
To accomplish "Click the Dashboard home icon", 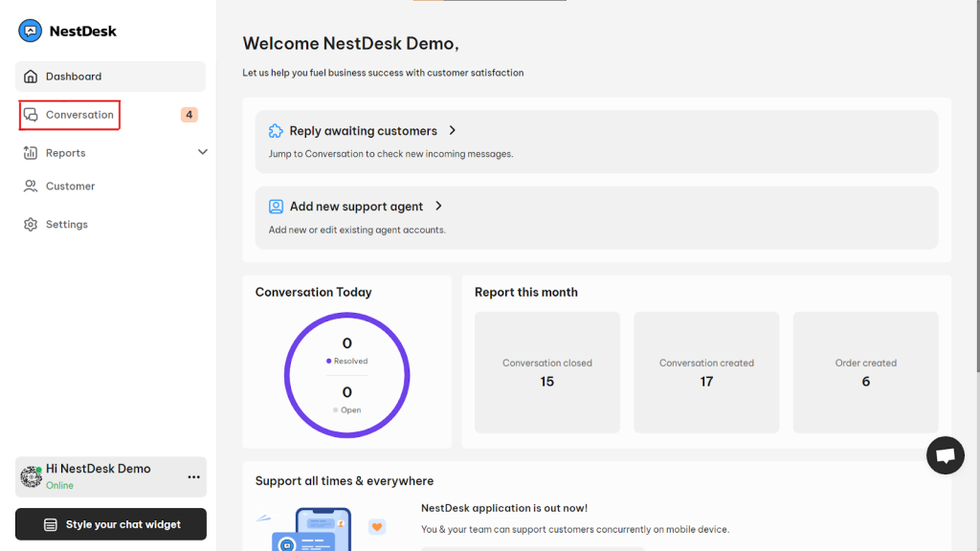I will point(31,77).
